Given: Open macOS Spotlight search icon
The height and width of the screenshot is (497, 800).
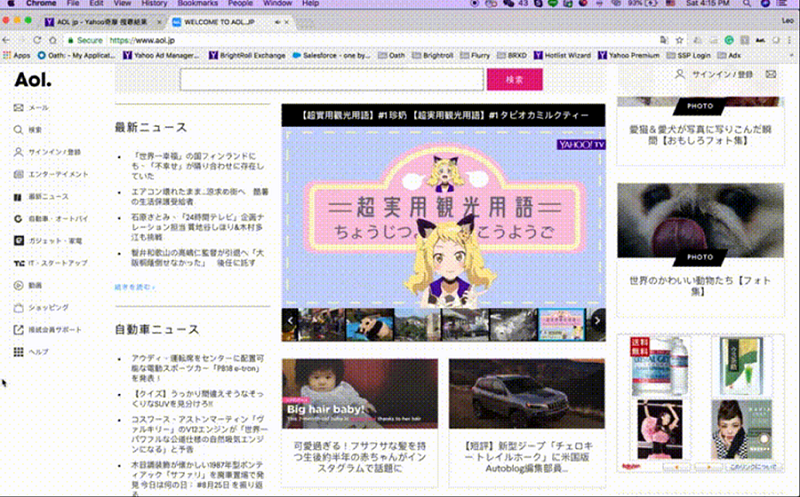Looking at the screenshot, I should tap(746, 3).
